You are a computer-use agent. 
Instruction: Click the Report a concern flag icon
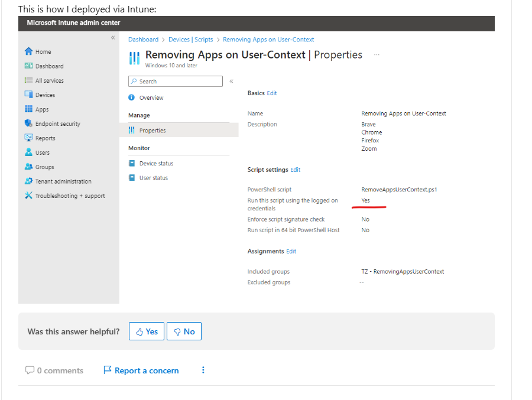tap(107, 370)
